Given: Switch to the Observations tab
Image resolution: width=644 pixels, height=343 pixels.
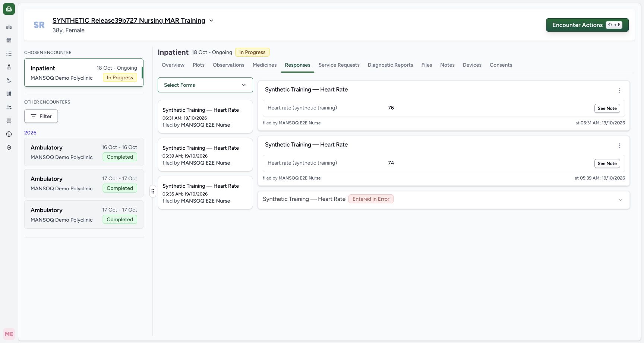Looking at the screenshot, I should pos(228,65).
